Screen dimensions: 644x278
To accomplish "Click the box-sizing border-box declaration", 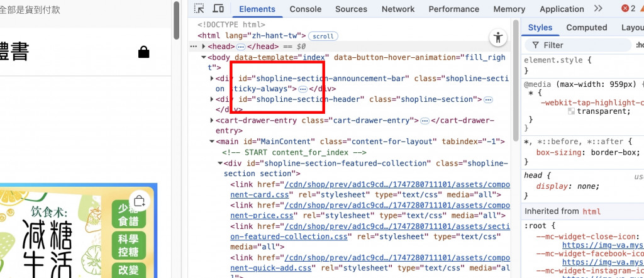I will 588,152.
